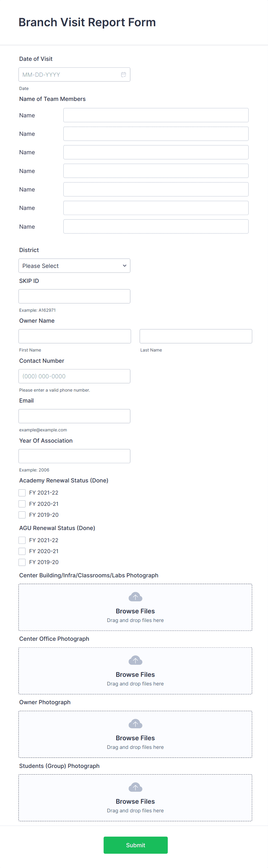Click the first team member Name field
Image resolution: width=268 pixels, height=868 pixels.
click(x=156, y=115)
